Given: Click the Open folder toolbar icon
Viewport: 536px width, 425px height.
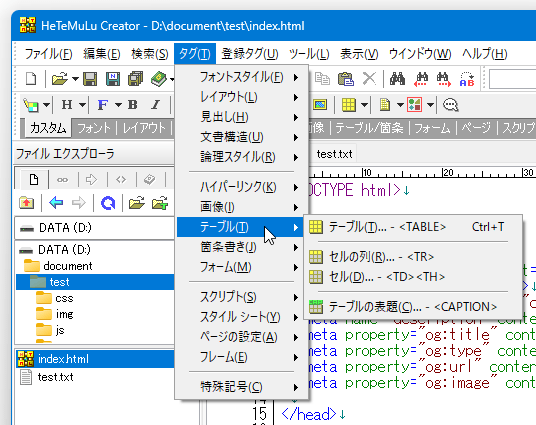Looking at the screenshot, I should coord(60,79).
